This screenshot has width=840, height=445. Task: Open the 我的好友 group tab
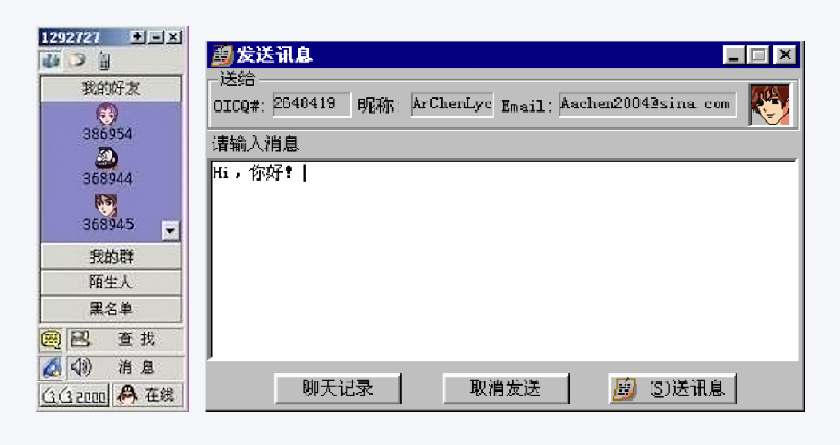coord(111,88)
